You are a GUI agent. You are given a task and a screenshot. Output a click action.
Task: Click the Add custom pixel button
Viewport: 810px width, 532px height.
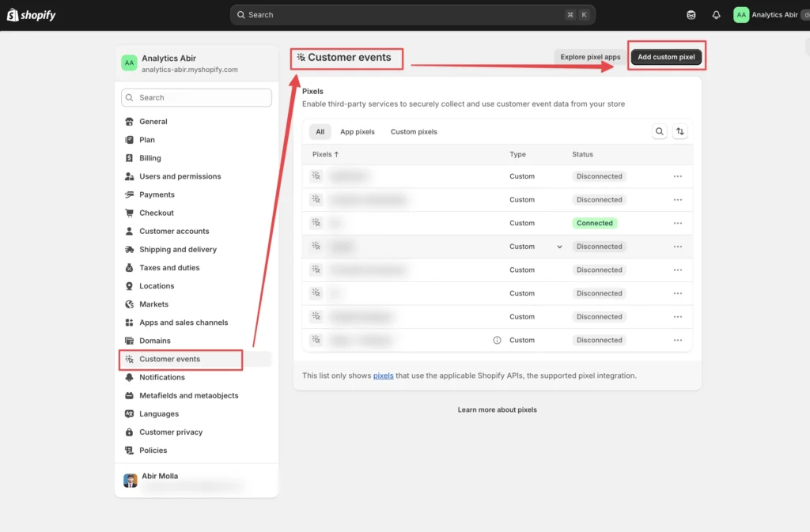tap(666, 57)
